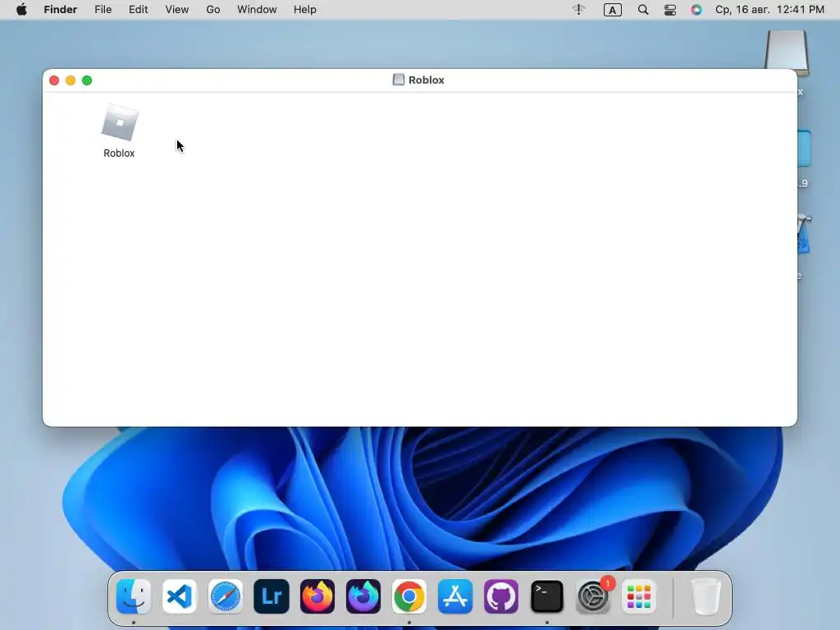The width and height of the screenshot is (840, 630).
Task: Launch Visual Studio Code from the Dock
Action: [x=180, y=596]
